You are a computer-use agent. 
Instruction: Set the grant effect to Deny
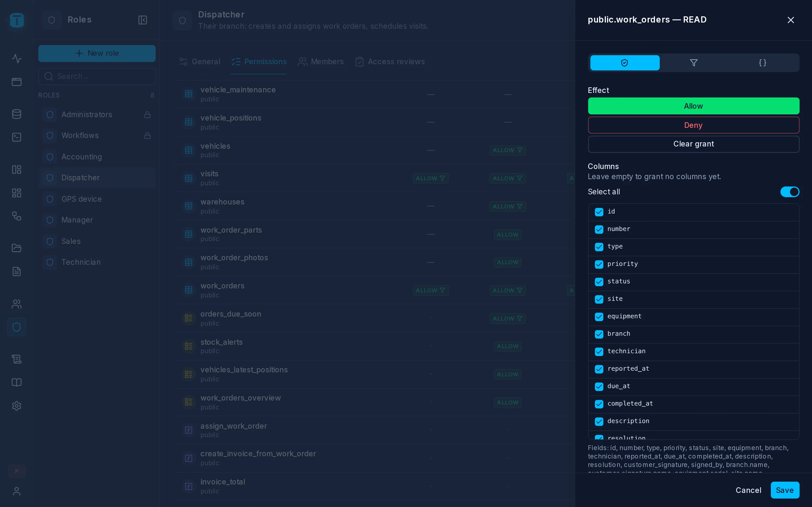tap(694, 125)
